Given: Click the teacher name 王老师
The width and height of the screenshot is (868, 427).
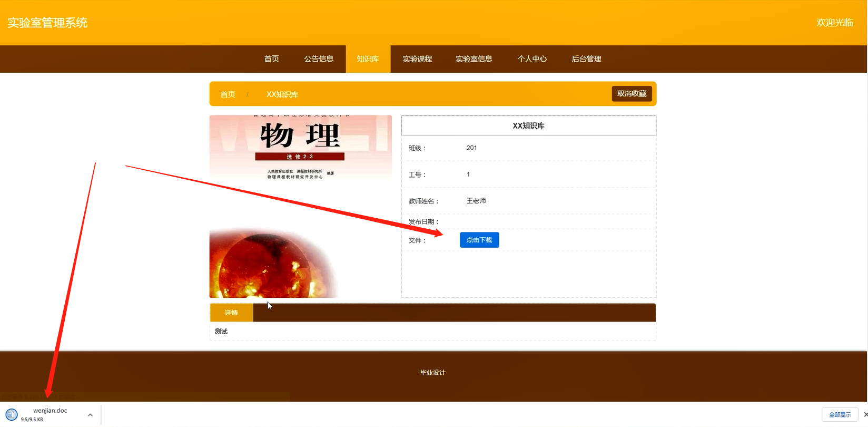Looking at the screenshot, I should tap(476, 201).
